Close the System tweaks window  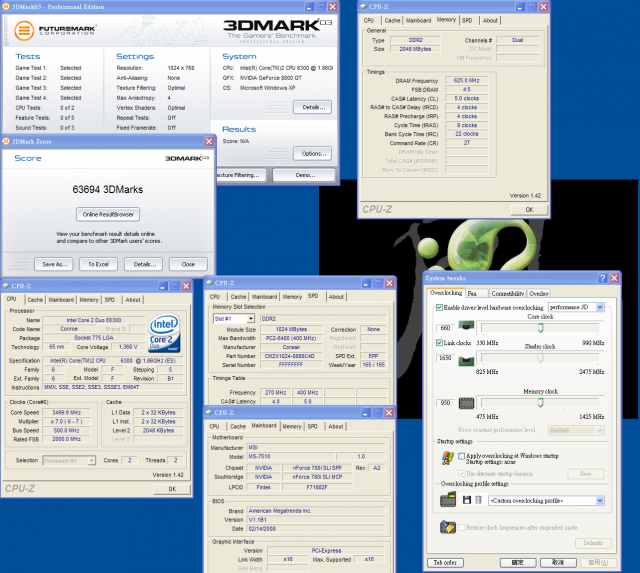pos(614,278)
